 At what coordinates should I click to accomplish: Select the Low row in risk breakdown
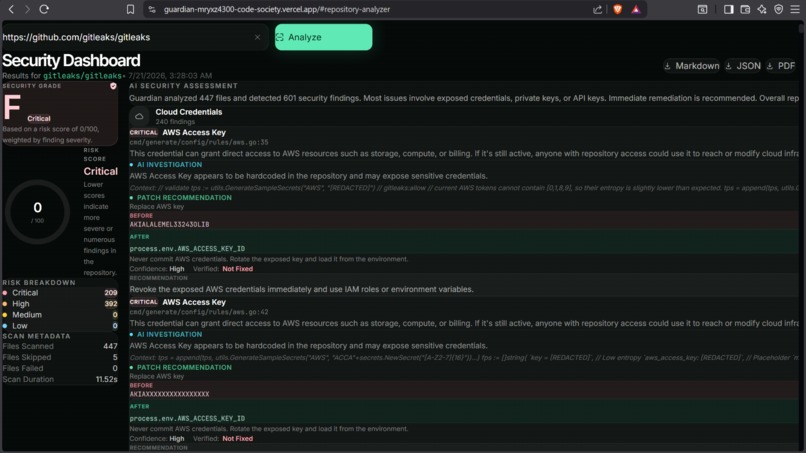point(60,325)
